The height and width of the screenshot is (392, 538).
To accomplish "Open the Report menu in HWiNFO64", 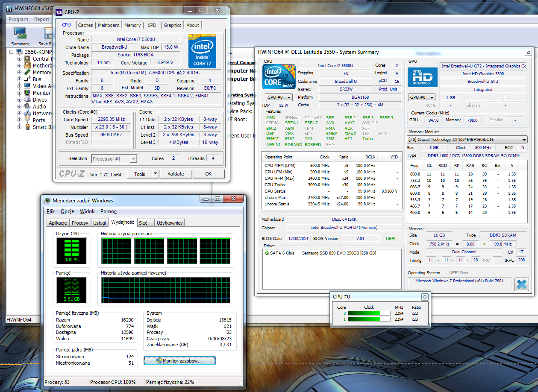I will pos(41,19).
